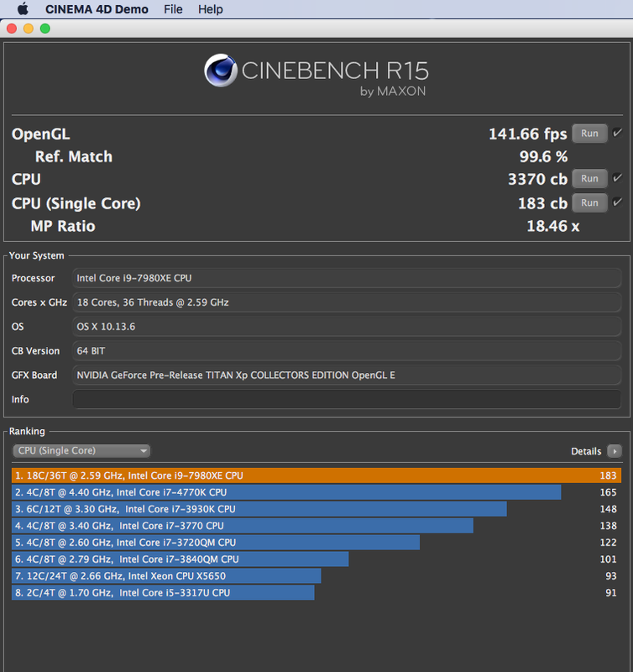Select ranking row 8 Intel Core i5-3317U
This screenshot has height=672, width=633.
pos(316,593)
